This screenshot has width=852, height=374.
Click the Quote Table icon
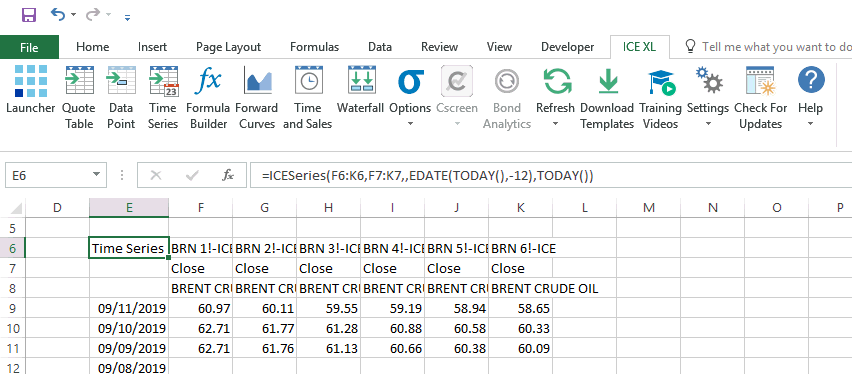click(79, 97)
